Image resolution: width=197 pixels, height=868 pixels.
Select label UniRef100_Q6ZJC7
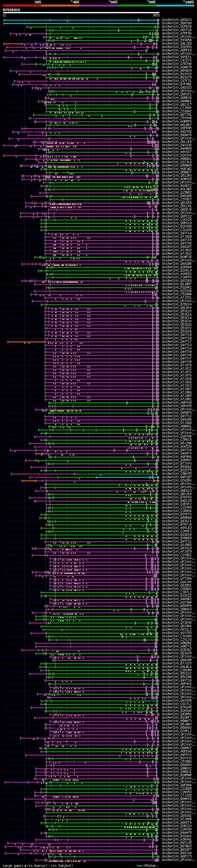tap(177, 104)
